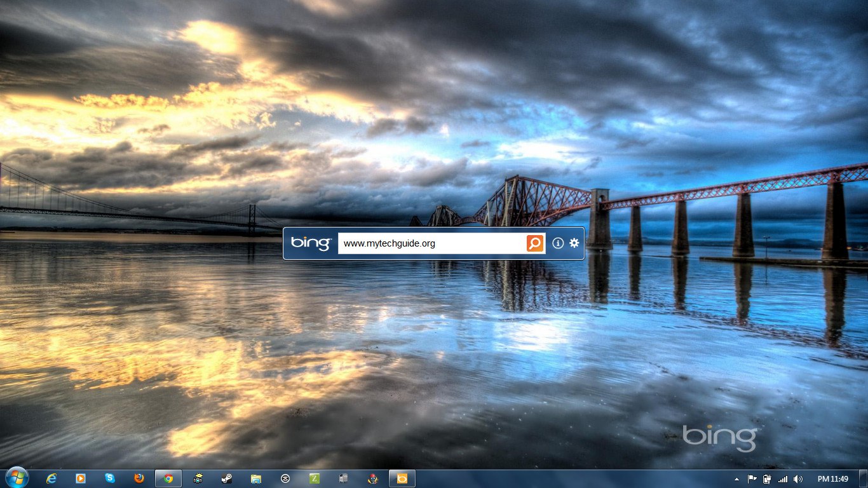
Task: Click the battery power plug tray icon
Action: coord(767,479)
